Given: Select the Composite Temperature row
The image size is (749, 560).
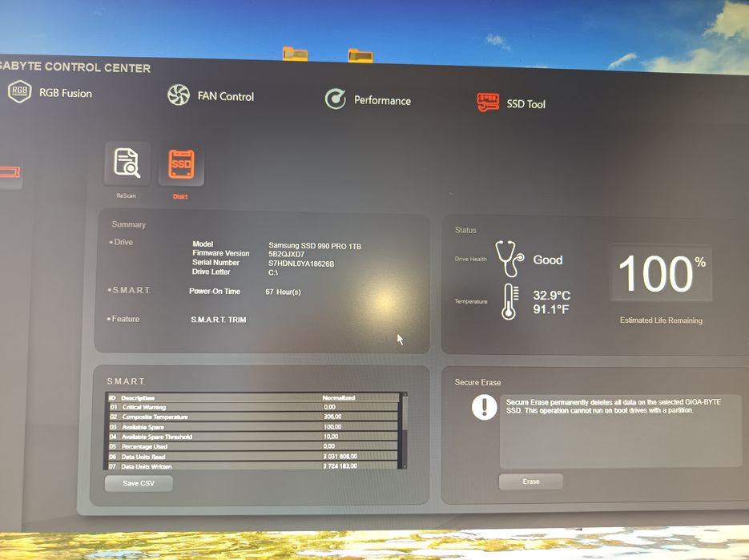Looking at the screenshot, I should click(253, 417).
